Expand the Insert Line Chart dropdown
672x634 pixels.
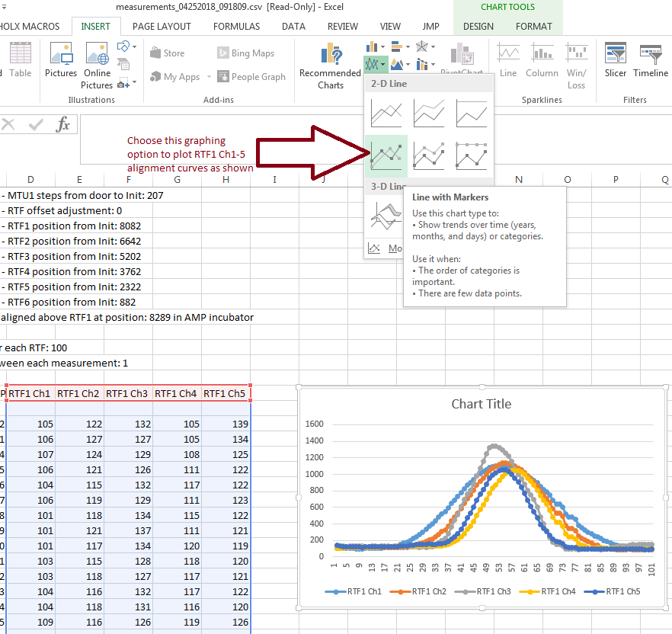tap(376, 65)
